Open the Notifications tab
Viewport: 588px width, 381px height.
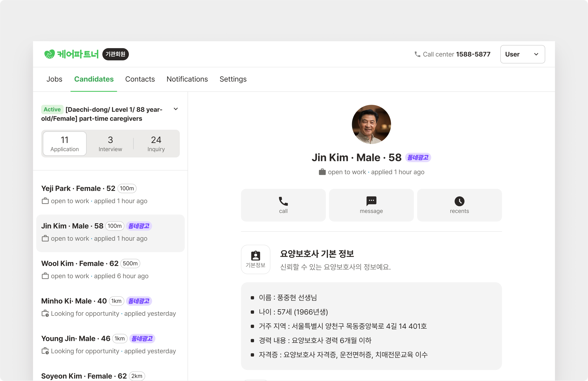coord(187,79)
